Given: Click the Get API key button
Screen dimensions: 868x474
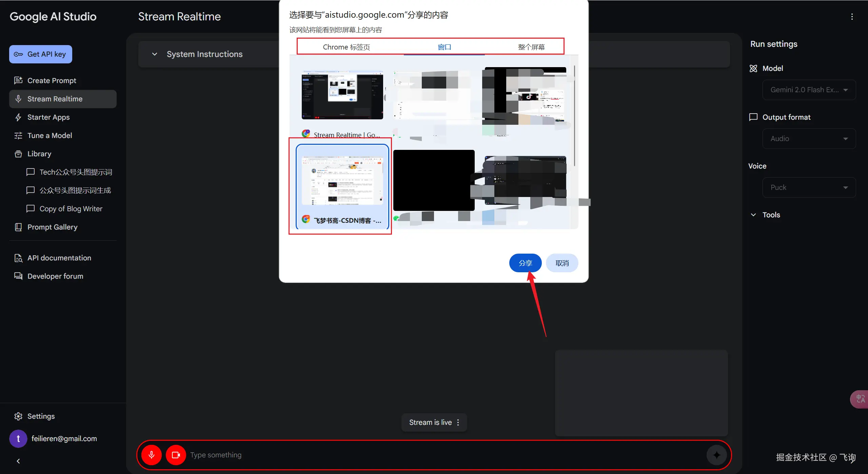Looking at the screenshot, I should coord(41,54).
